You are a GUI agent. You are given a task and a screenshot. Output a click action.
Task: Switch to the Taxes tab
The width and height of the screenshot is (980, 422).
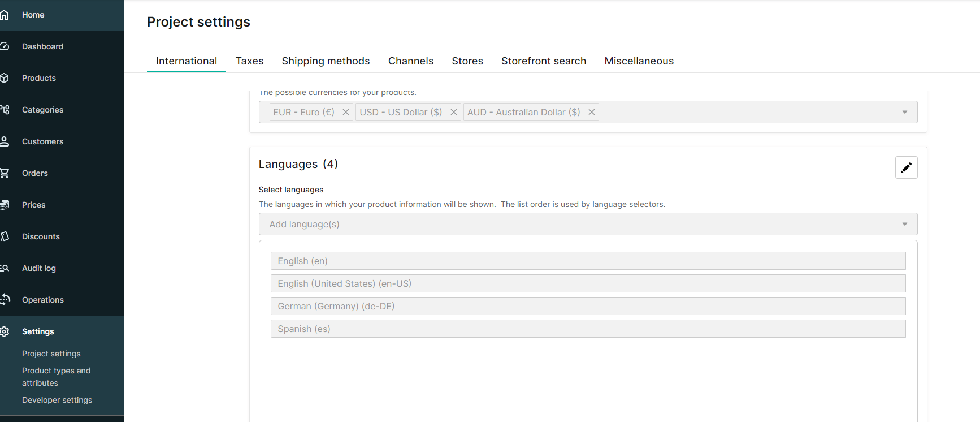pos(250,61)
